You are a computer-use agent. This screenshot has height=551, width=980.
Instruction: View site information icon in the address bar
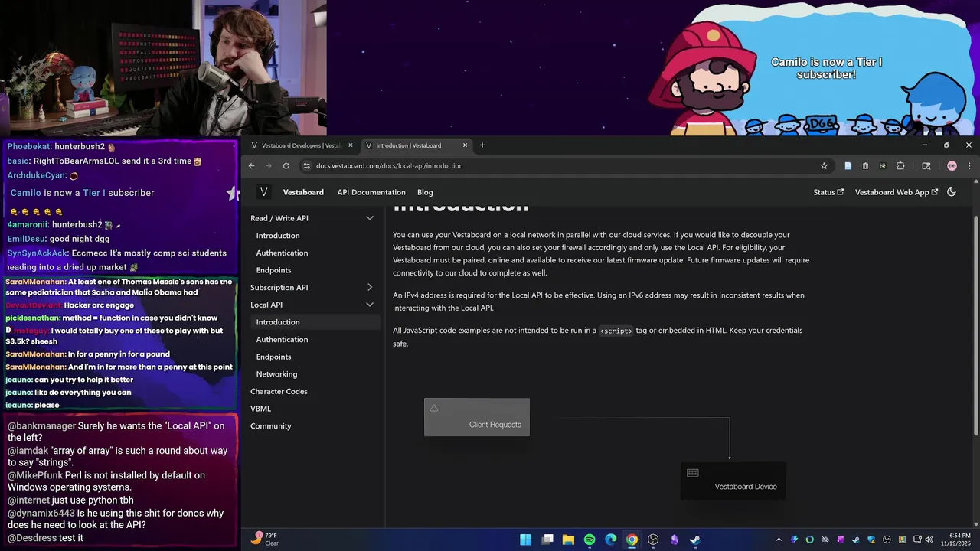point(307,165)
